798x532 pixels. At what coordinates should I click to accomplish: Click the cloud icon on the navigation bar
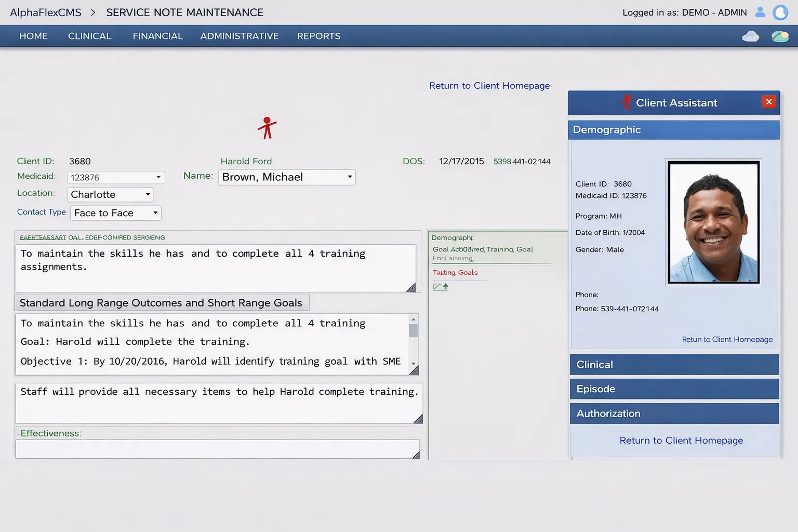pos(750,36)
